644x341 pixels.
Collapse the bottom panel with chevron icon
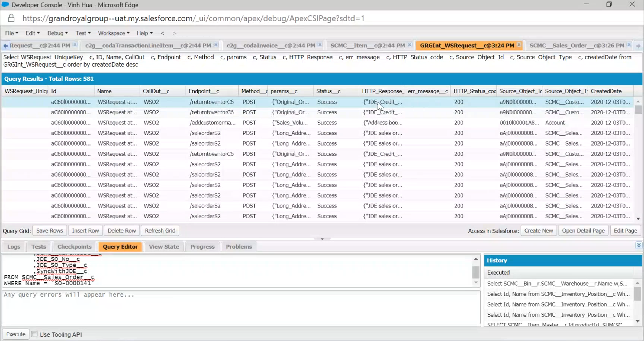point(639,245)
